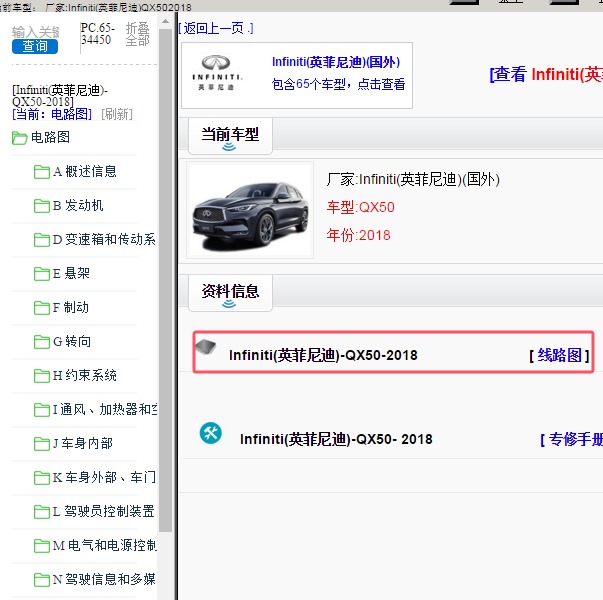Screen dimensions: 603x600
Task: Click folder icon beside A 概述信息
Action: pyautogui.click(x=42, y=172)
